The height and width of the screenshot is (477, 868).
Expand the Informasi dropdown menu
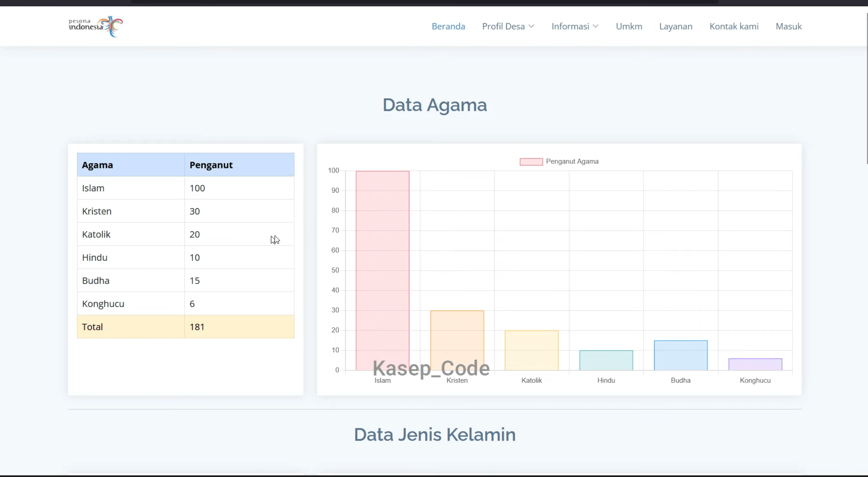575,26
